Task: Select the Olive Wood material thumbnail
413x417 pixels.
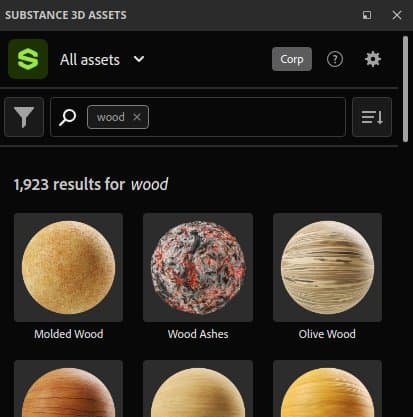Action: [x=327, y=267]
